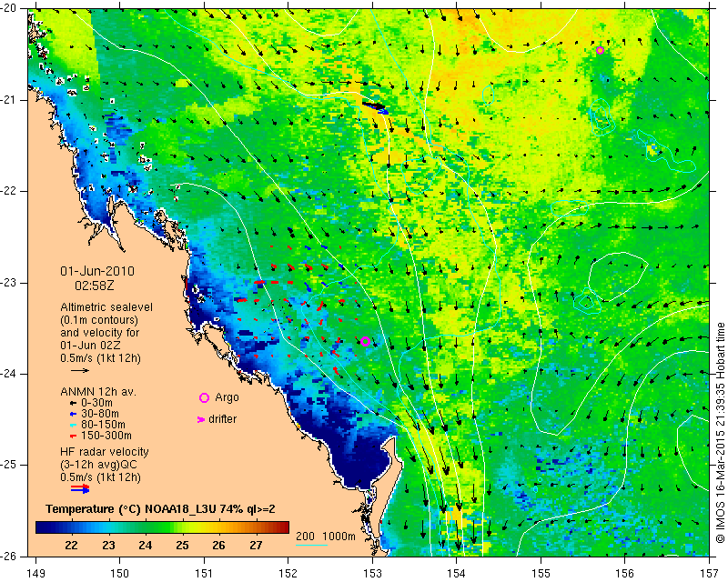The image size is (728, 582).
Task: Click the blue-black HF radar arrow near 21S
Action: click(376, 107)
